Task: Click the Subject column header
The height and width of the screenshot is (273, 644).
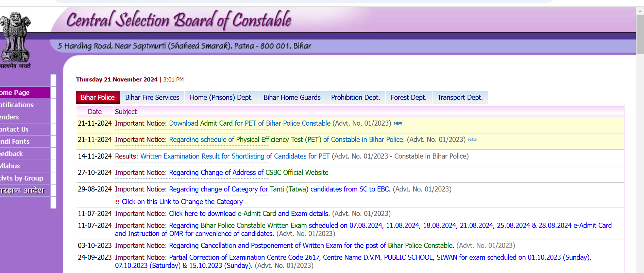Action: [126, 112]
